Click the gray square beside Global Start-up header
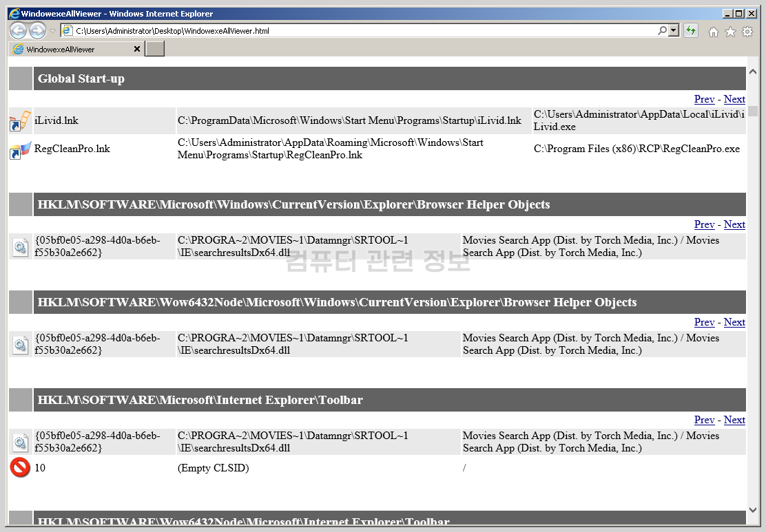 pyautogui.click(x=21, y=78)
